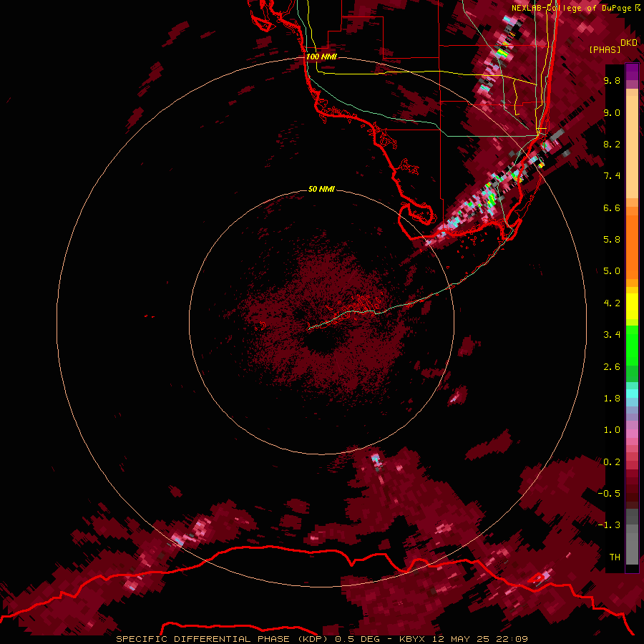
Task: Click the 2.6 value on color scale
Action: (612, 367)
